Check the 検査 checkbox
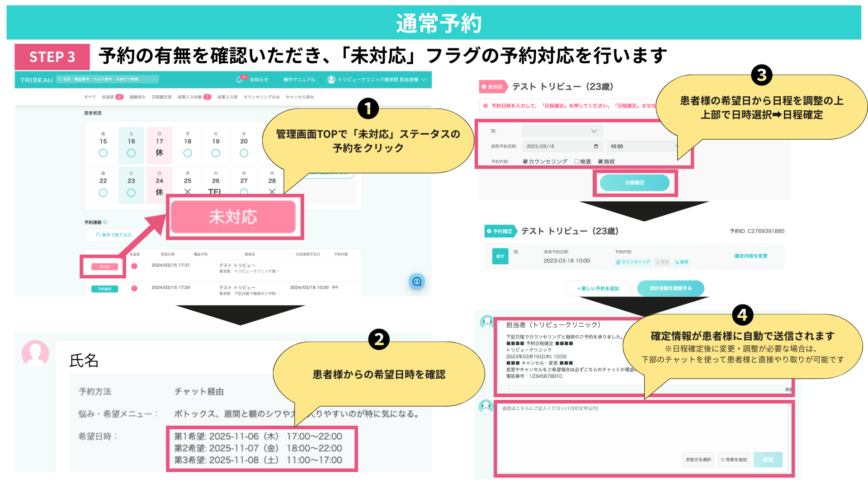The width and height of the screenshot is (868, 488). tap(577, 161)
